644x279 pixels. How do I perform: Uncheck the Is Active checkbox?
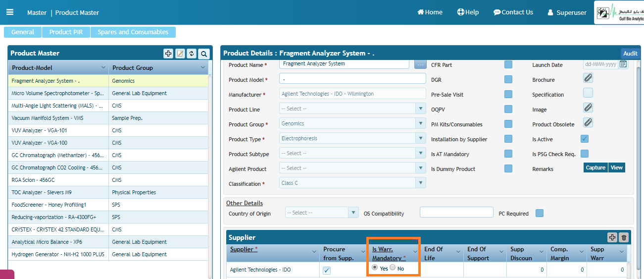[x=585, y=139]
